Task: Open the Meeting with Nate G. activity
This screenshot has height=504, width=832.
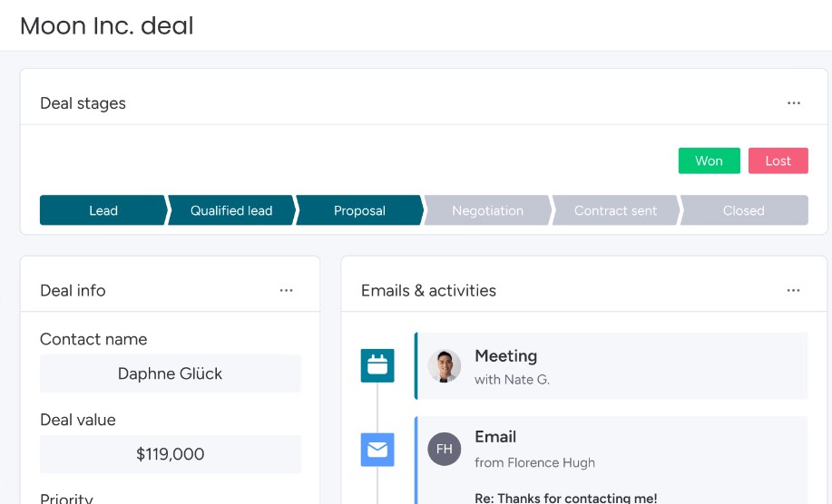Action: [x=617, y=366]
